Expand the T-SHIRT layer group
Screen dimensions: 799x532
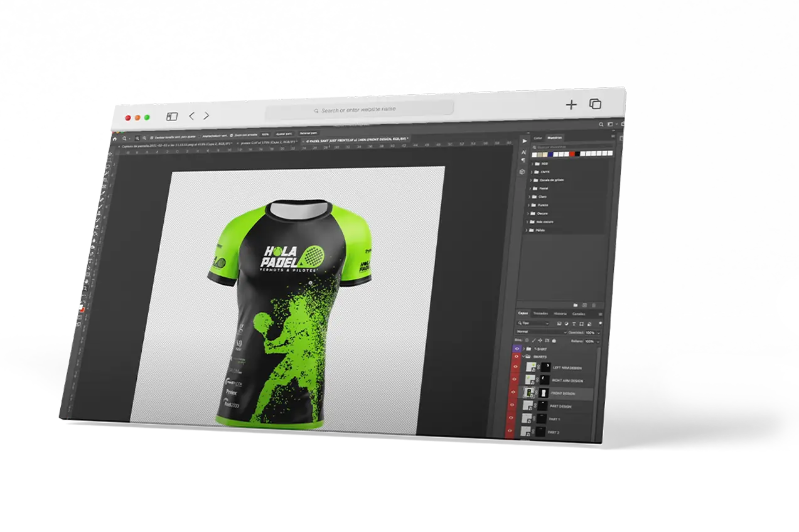(523, 348)
